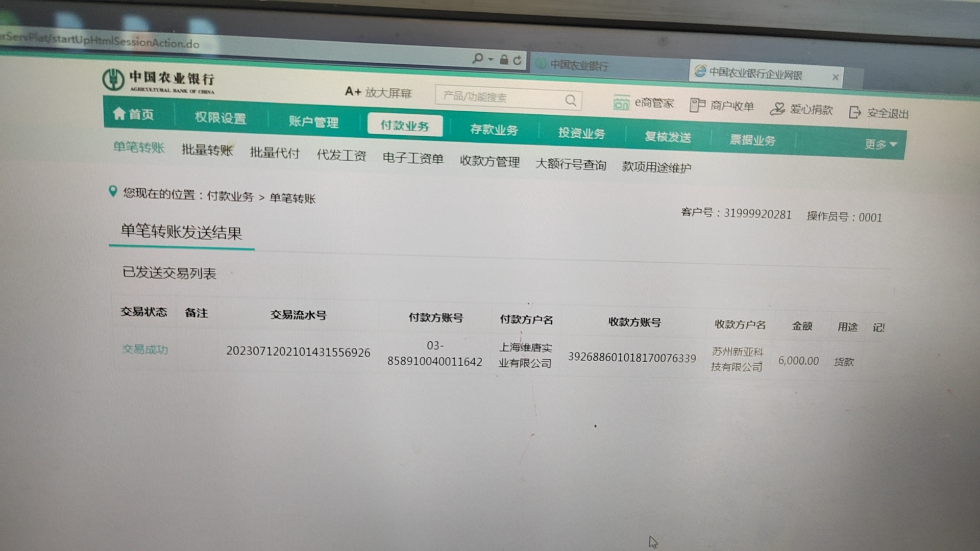This screenshot has width=980, height=551.
Task: Open the 存款业务 menu
Action: 494,130
